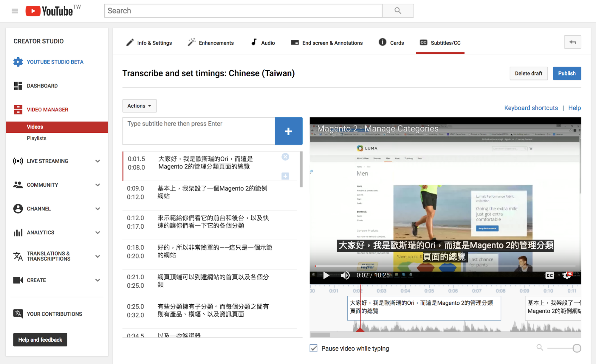The image size is (596, 364).
Task: Click the YouTube Studio Beta gear icon
Action: point(18,62)
